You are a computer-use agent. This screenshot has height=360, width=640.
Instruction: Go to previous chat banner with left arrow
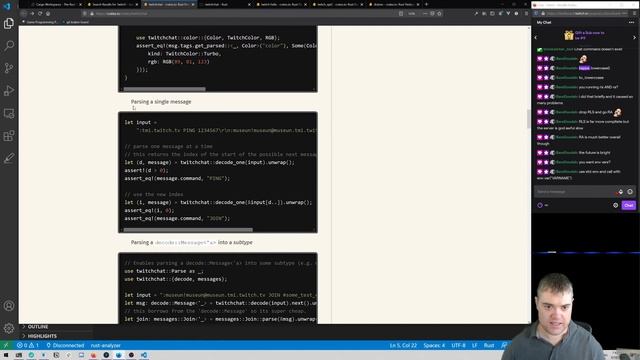click(x=536, y=37)
